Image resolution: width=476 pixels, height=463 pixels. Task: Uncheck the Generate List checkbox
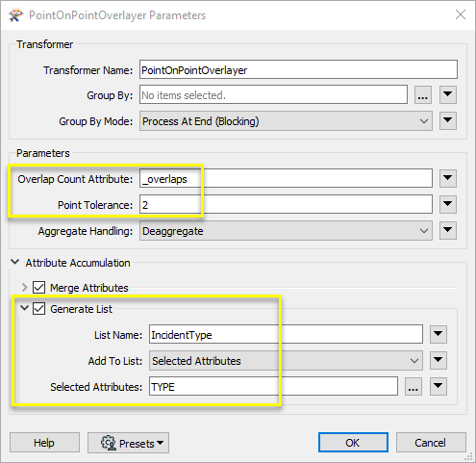click(x=38, y=309)
